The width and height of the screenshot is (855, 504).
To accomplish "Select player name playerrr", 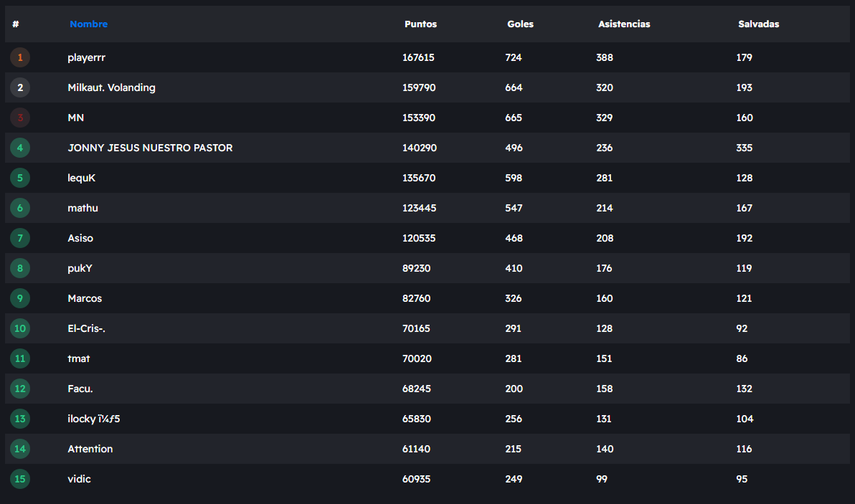I will coord(86,57).
